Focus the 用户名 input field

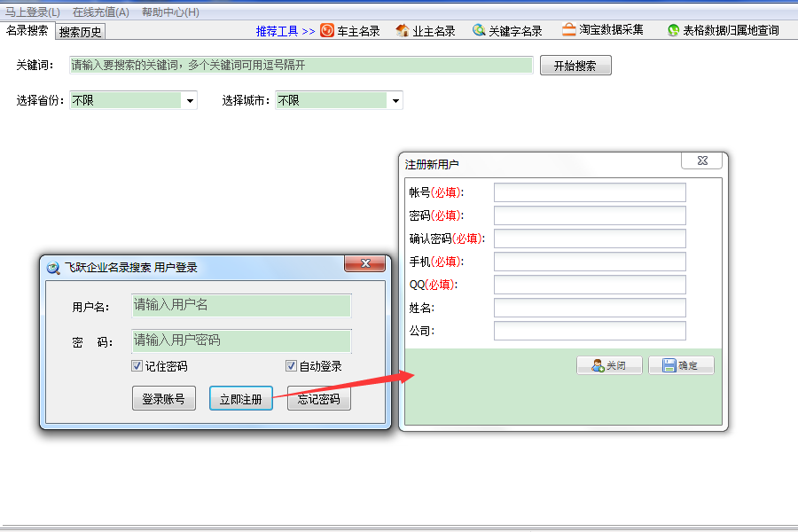241,305
